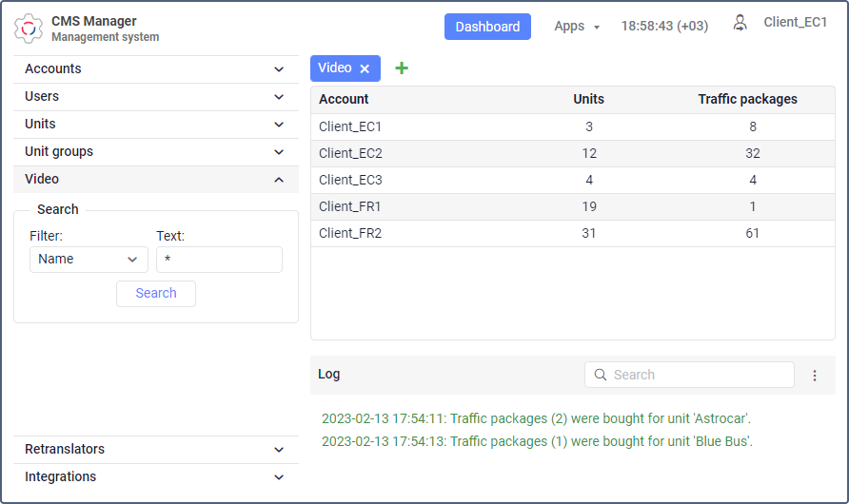Go to the Dashboard
This screenshot has width=849, height=504.
(487, 27)
